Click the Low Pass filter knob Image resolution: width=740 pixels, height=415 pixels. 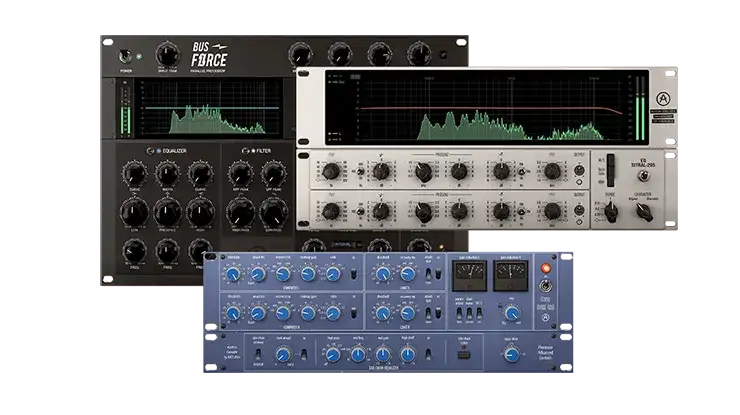point(274,213)
